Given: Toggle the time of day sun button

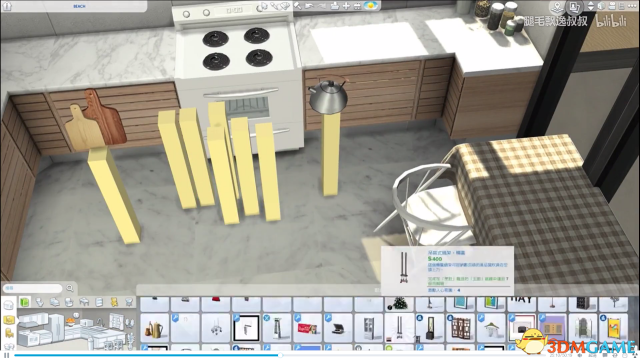Looking at the screenshot, I should coord(371,6).
